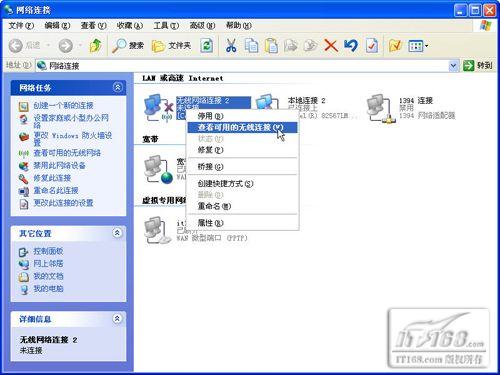Open the Search (搜索) toolbar button
Viewport: 500px width, 375px height.
[128, 45]
